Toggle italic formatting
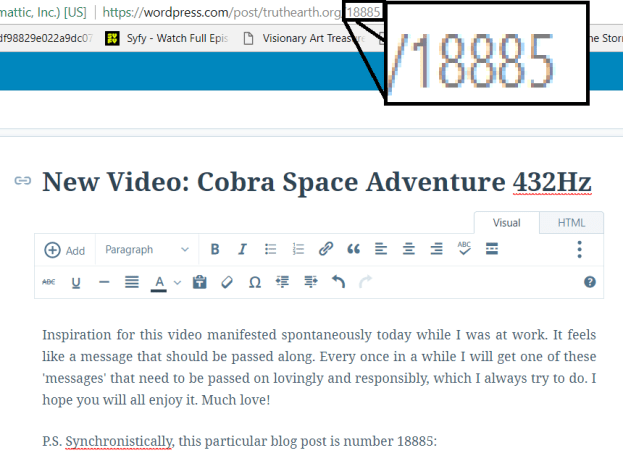623x453 pixels. (242, 250)
